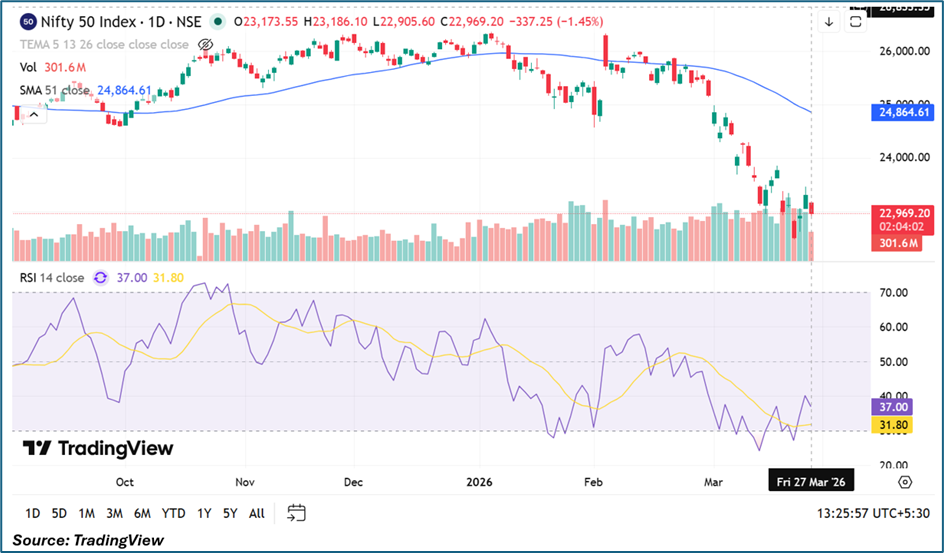Click the TradingView logo
Viewport: 944px width, 553px height.
point(98,448)
